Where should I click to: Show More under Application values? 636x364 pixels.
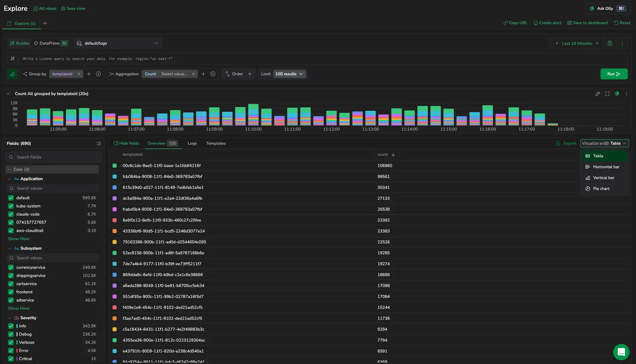point(19,239)
